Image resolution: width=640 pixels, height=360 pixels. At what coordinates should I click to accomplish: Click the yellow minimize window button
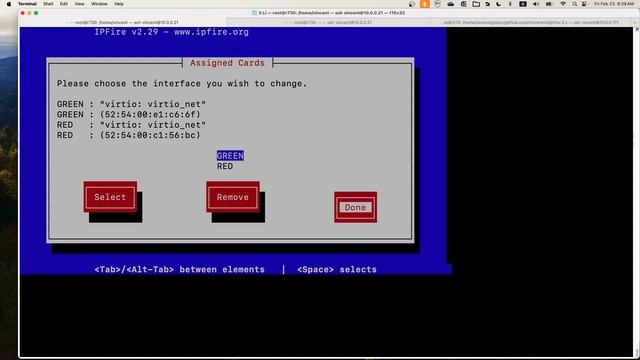pos(29,13)
